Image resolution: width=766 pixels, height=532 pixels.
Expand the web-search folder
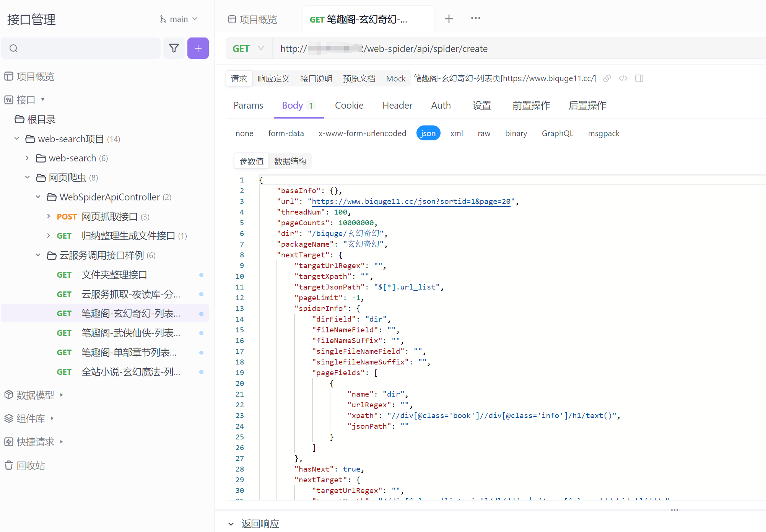(x=27, y=158)
